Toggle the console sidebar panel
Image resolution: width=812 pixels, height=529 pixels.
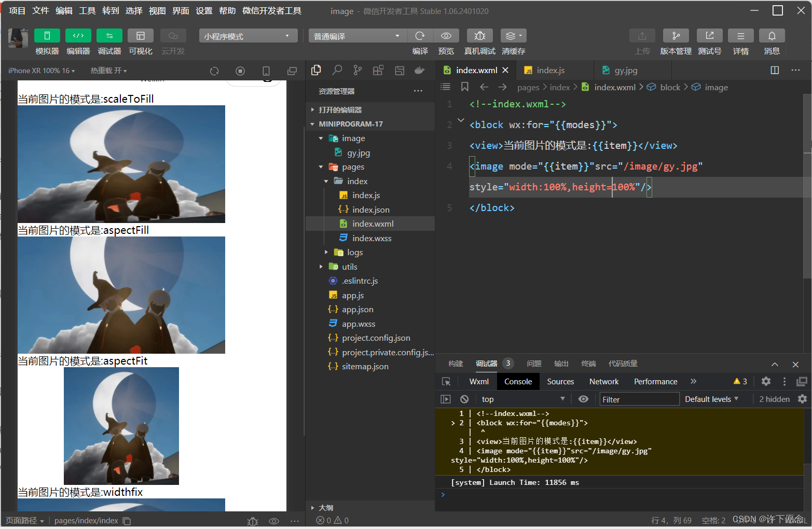[x=446, y=399]
